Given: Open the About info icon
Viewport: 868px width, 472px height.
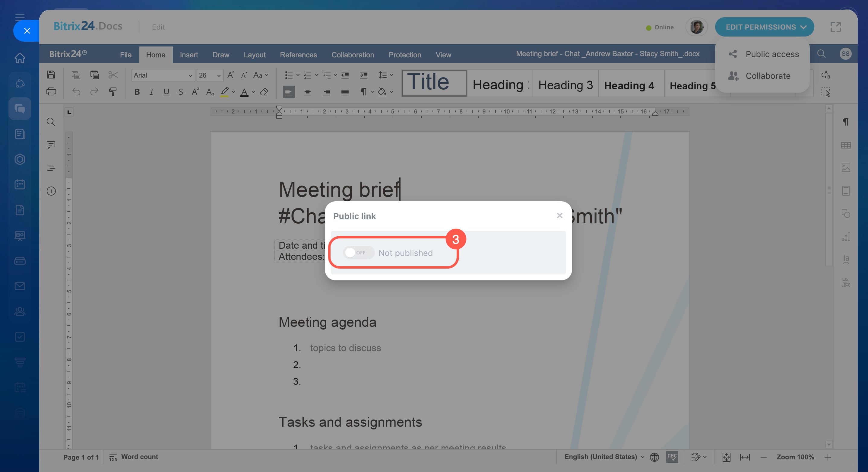Looking at the screenshot, I should tap(51, 191).
